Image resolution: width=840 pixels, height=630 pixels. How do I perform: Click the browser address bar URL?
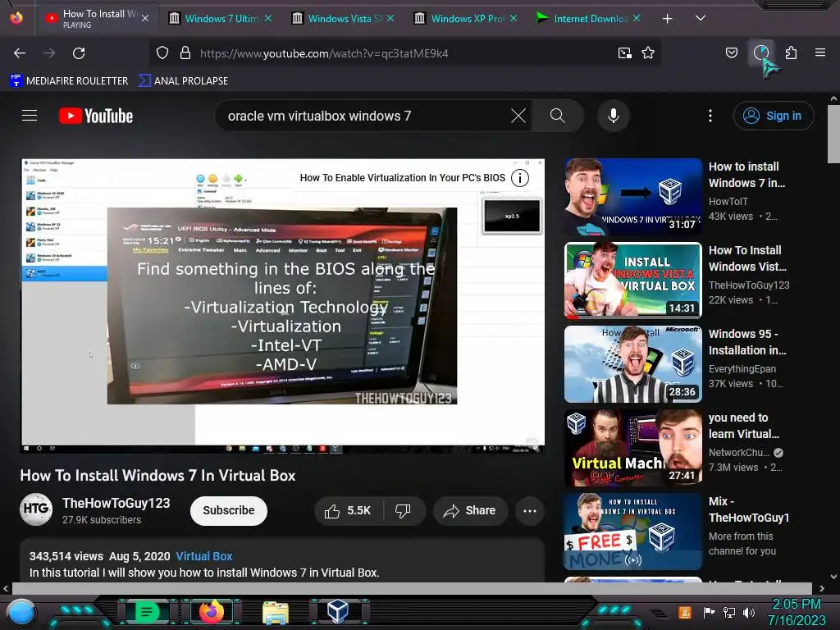(x=324, y=53)
